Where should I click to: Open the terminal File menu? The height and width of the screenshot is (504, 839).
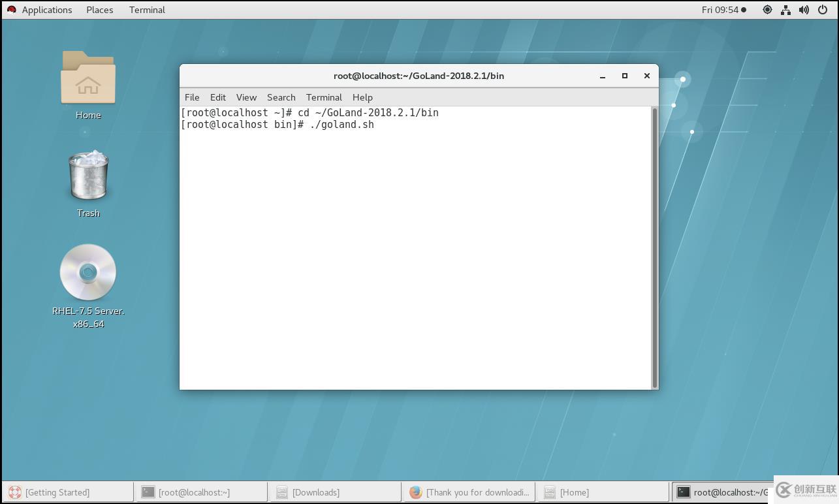coord(192,97)
